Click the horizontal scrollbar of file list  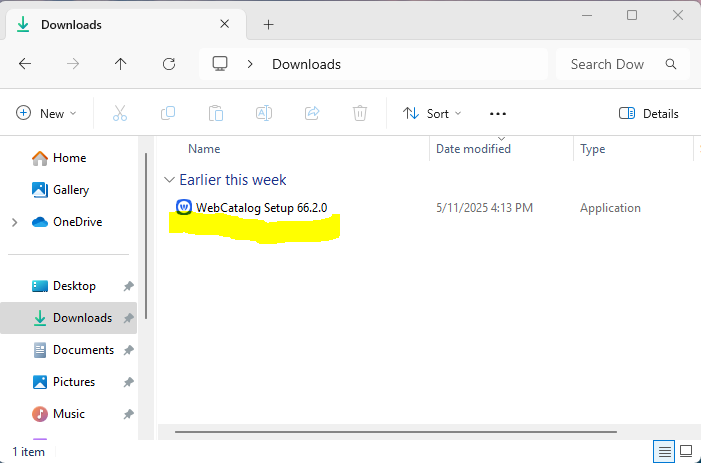click(x=396, y=432)
